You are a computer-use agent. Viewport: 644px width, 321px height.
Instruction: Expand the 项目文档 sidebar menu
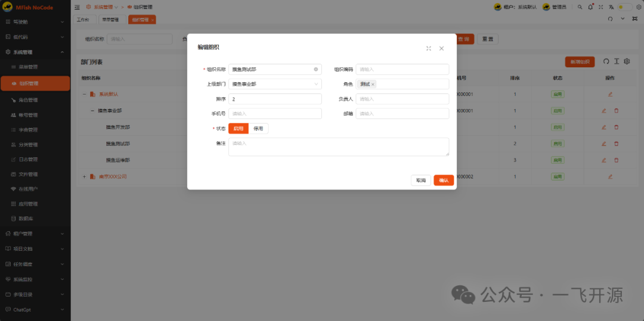pos(35,249)
